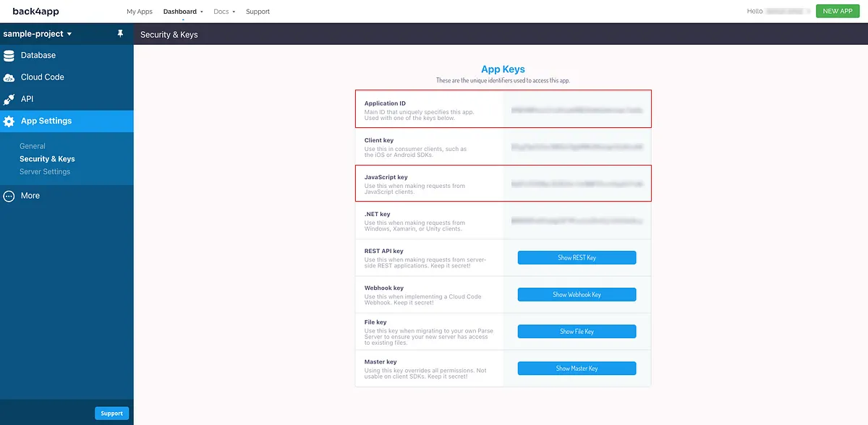Click the NEW APP button
The image size is (868, 425).
point(837,11)
